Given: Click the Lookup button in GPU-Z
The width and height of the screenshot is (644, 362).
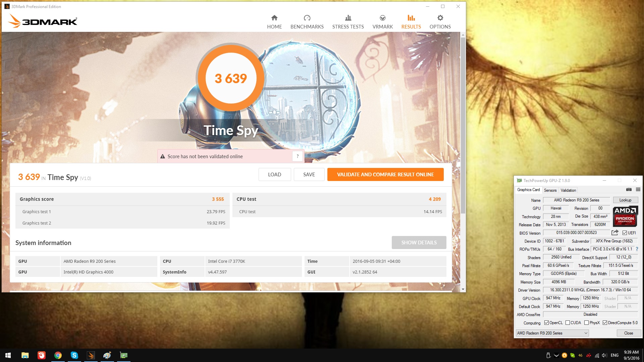Looking at the screenshot, I should pyautogui.click(x=625, y=200).
